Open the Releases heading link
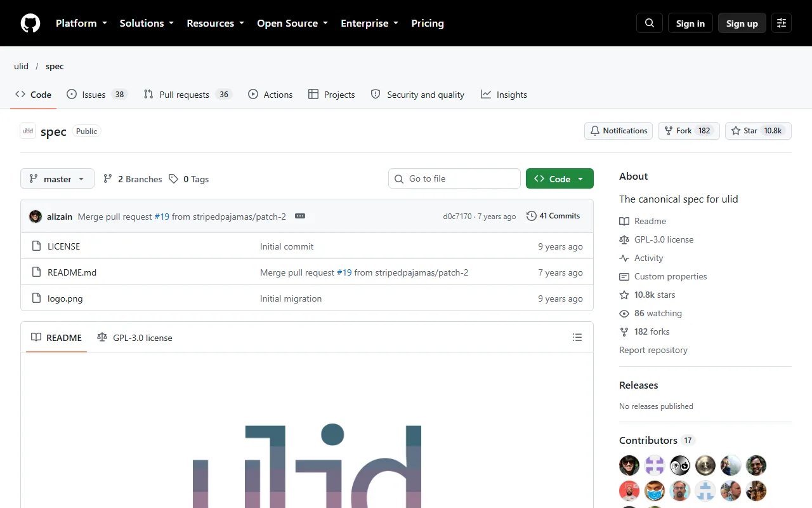 (x=639, y=385)
